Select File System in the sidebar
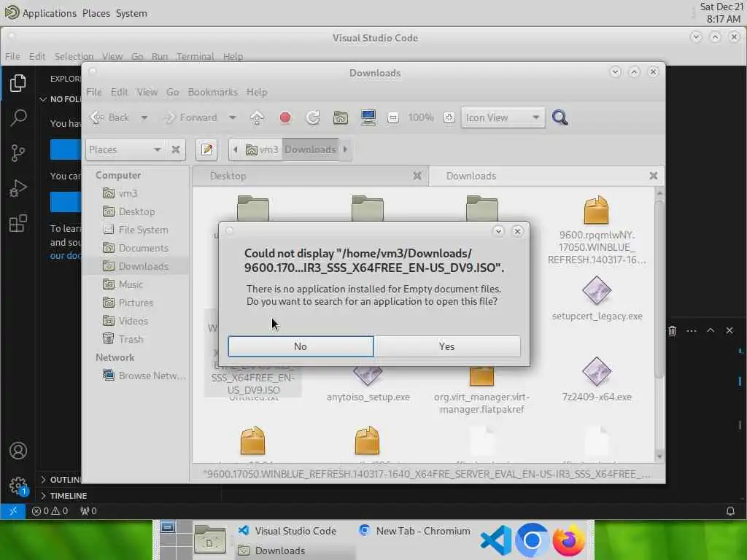747x560 pixels. pos(136,230)
